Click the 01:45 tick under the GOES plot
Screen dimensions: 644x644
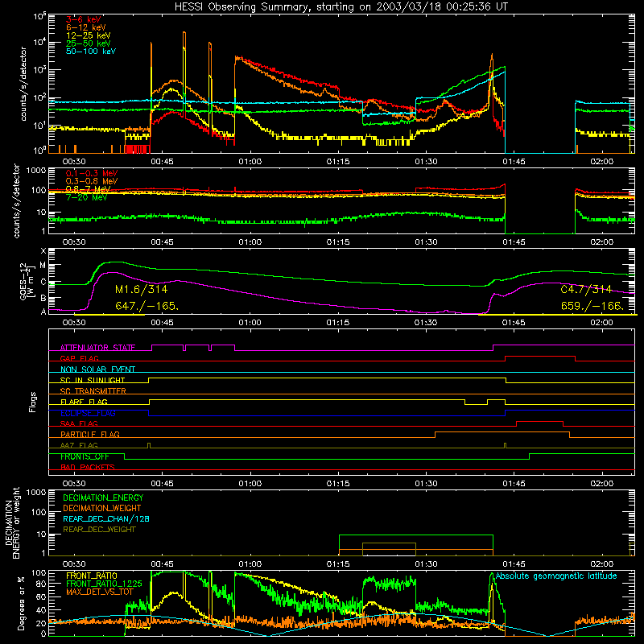[514, 323]
